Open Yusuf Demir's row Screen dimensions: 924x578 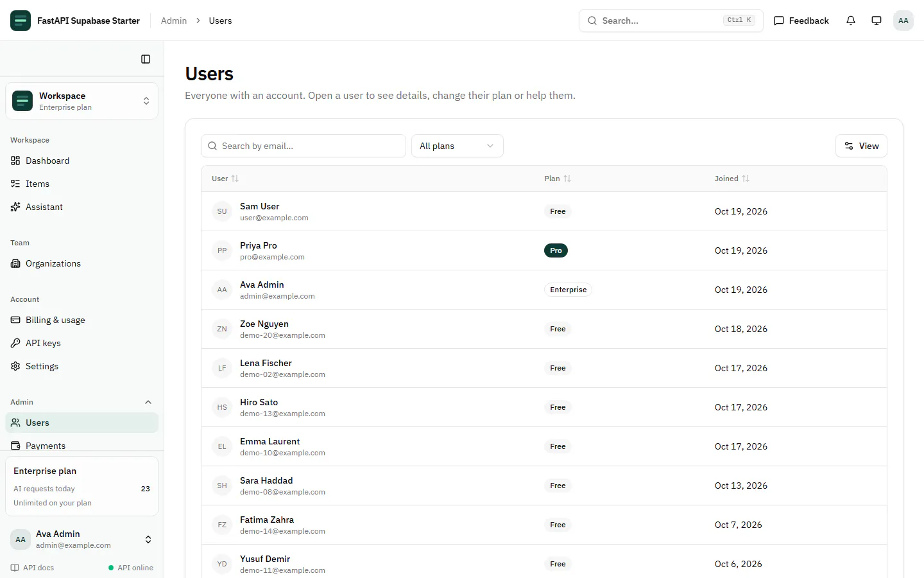544,561
